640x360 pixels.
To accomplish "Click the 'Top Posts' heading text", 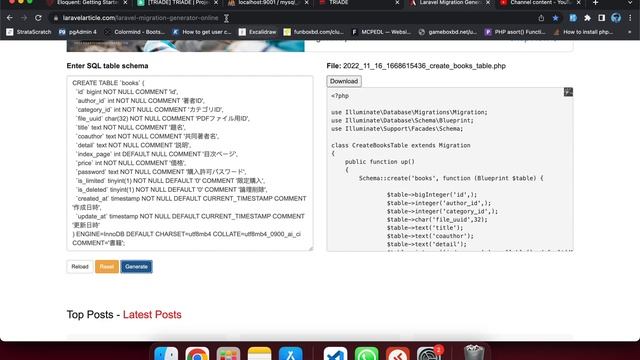I will coord(90,315).
